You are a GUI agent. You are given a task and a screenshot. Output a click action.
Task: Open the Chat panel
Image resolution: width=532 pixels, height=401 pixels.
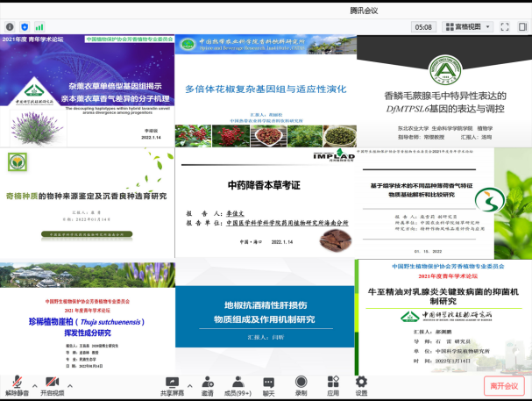click(x=269, y=384)
